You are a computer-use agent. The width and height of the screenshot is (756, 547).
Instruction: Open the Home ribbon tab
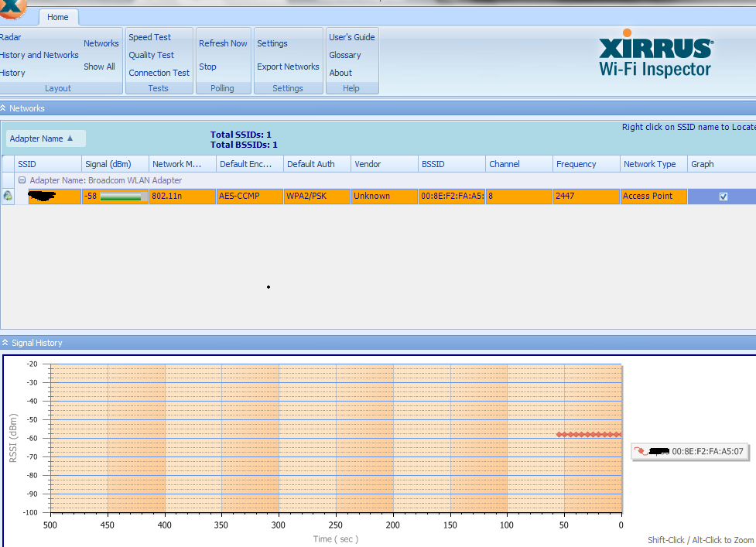[58, 17]
